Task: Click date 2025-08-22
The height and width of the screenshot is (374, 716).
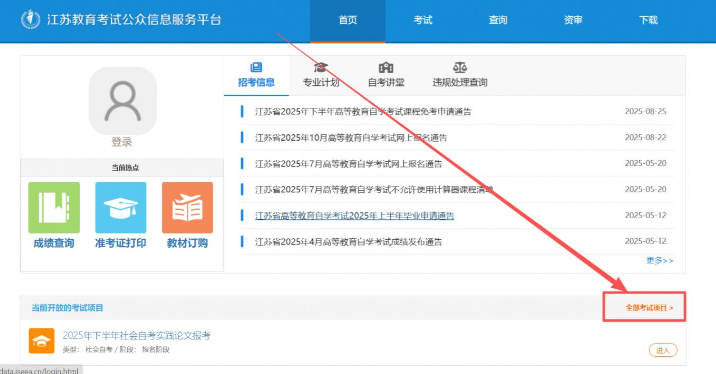Action: (x=645, y=137)
